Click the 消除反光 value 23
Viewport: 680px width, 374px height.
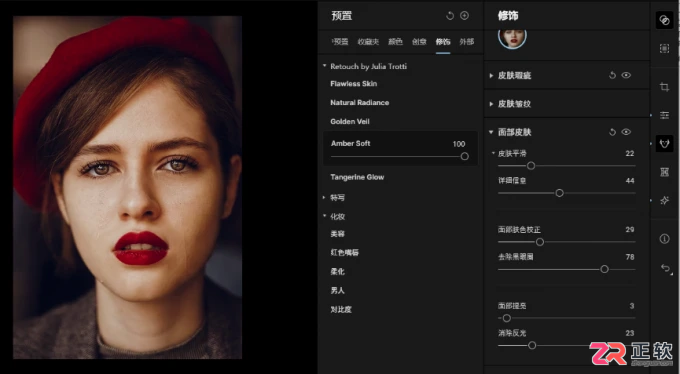(630, 333)
